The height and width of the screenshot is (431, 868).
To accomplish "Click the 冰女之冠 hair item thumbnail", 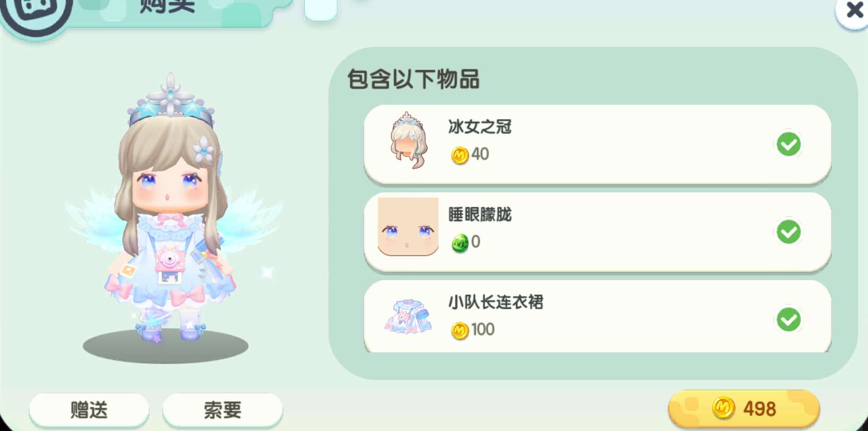I will [x=408, y=140].
